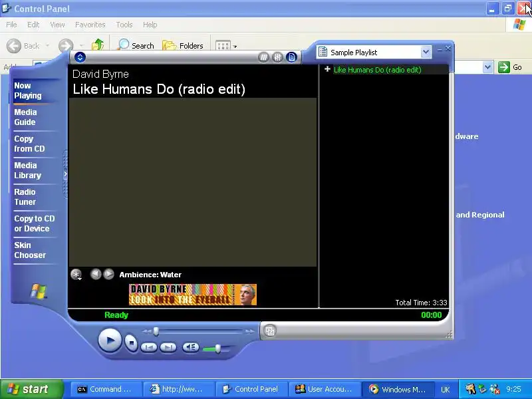Open the Edit menu in Control Panel

click(x=33, y=25)
